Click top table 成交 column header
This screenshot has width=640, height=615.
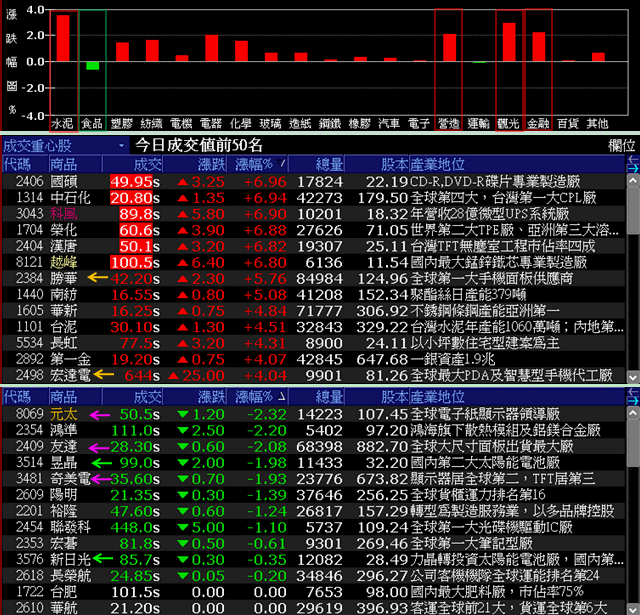(x=132, y=164)
